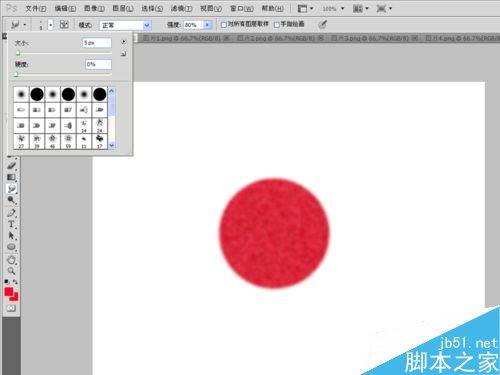Open the red foreground color swatch
The height and width of the screenshot is (375, 500).
tap(9, 292)
